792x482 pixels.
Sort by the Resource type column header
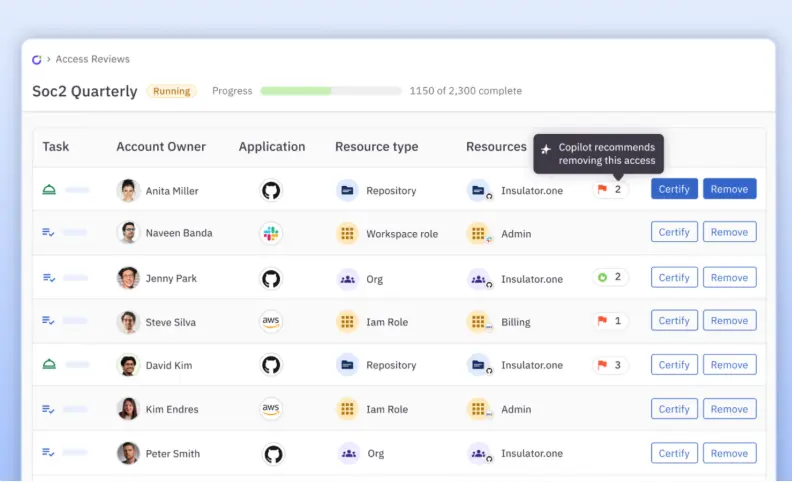tap(376, 147)
